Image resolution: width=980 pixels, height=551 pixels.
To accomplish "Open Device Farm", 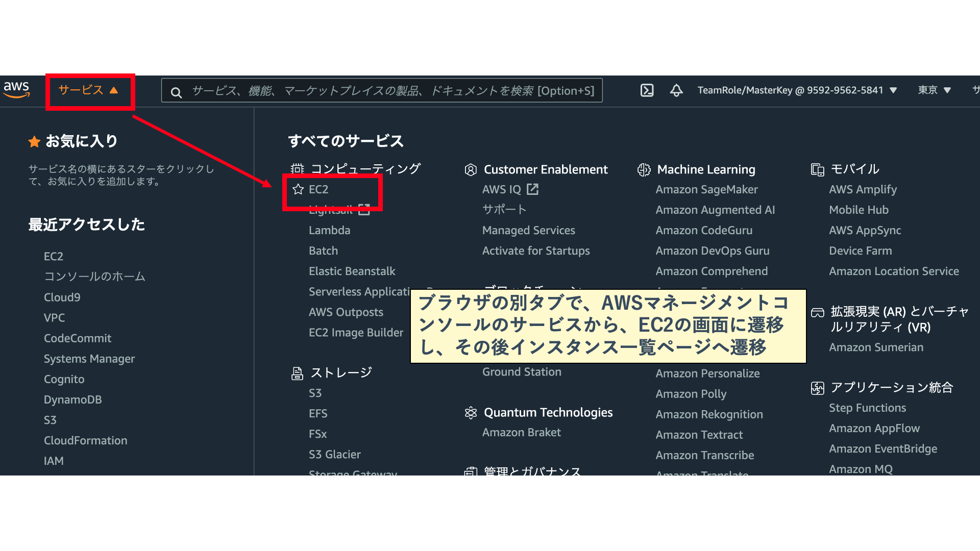I will tap(860, 251).
